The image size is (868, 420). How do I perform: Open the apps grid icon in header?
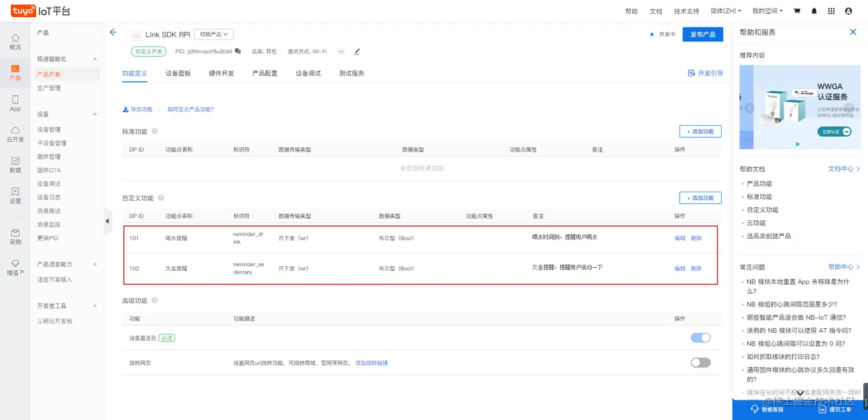coord(831,11)
